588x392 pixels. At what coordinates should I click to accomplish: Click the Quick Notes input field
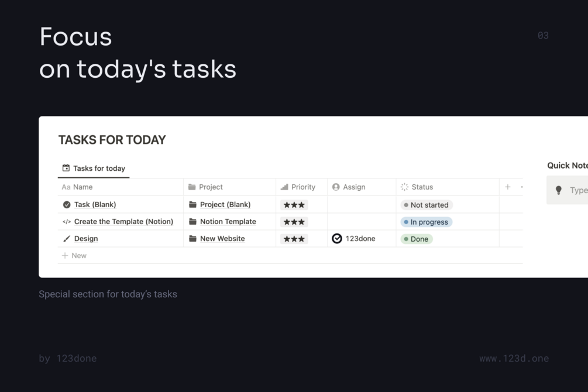point(567,190)
